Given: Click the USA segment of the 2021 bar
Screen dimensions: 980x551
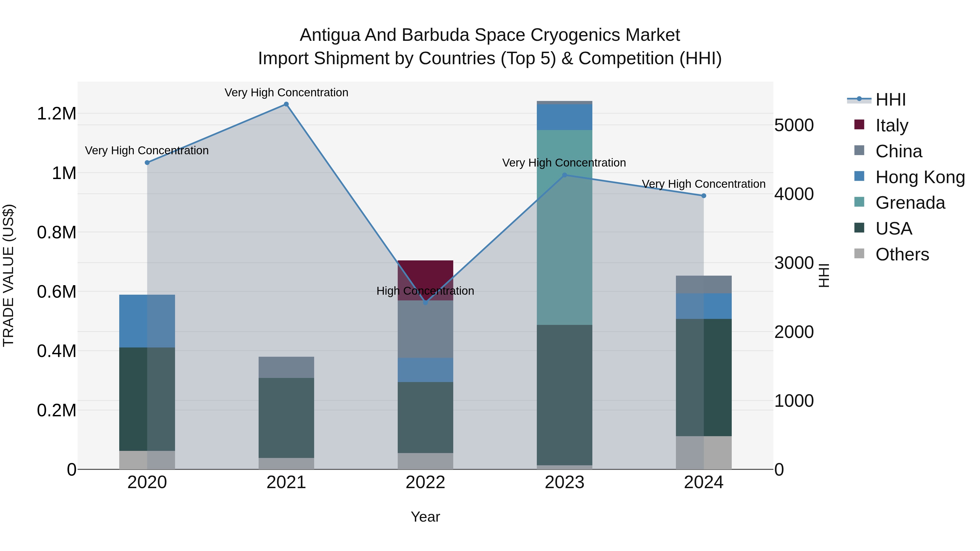Looking at the screenshot, I should pyautogui.click(x=286, y=418).
